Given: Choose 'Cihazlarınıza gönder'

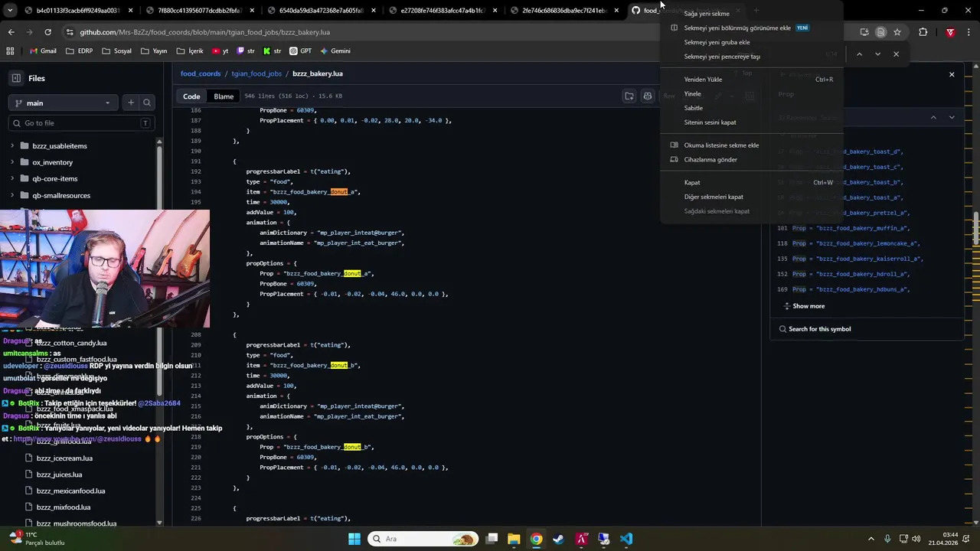Looking at the screenshot, I should tap(710, 160).
